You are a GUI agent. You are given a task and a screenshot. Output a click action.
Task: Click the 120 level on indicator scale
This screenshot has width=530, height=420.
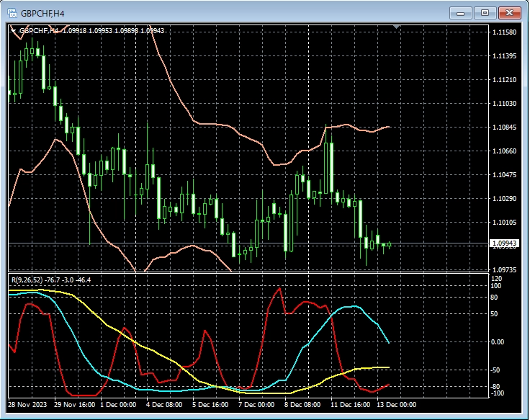(495, 279)
